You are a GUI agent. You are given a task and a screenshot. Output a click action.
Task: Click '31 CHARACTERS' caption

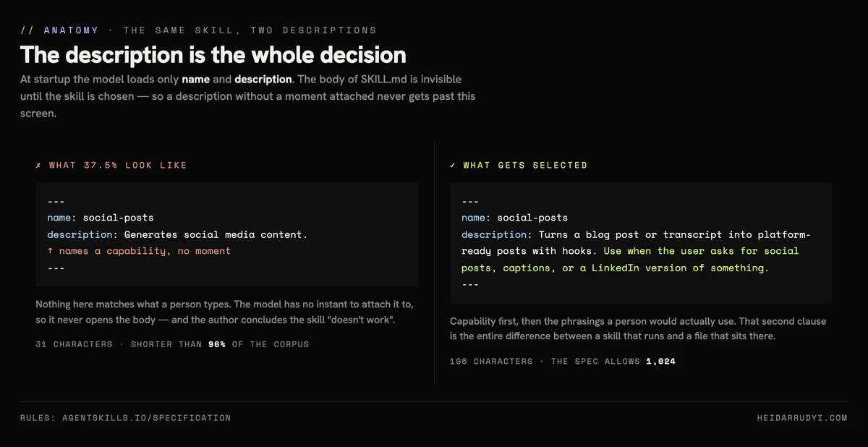tap(74, 344)
